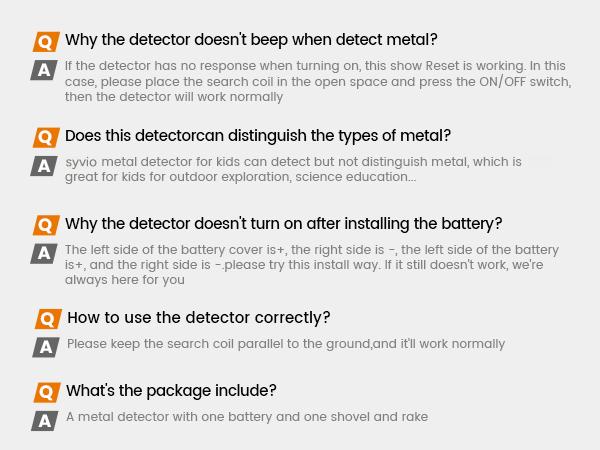Click the question about detector not turning on

(283, 224)
